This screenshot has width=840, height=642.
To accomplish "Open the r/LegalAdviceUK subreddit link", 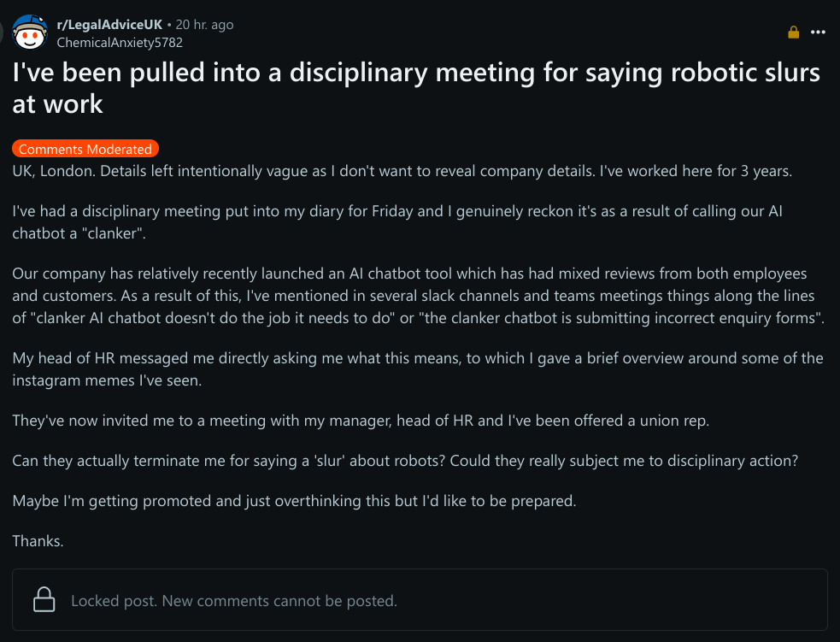I will pyautogui.click(x=109, y=25).
